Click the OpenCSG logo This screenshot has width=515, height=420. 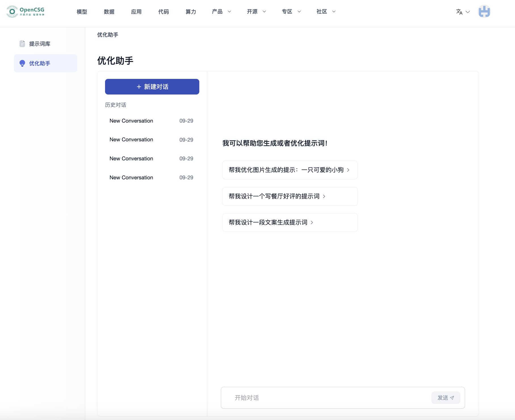click(26, 12)
